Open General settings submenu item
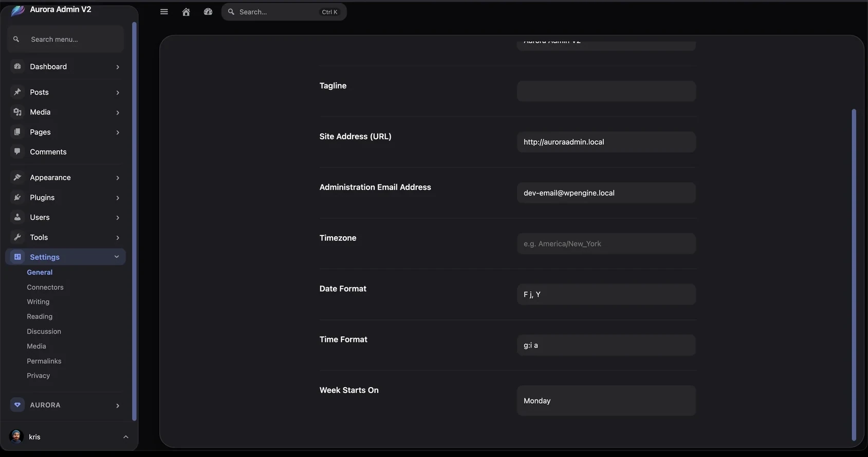 click(x=40, y=272)
